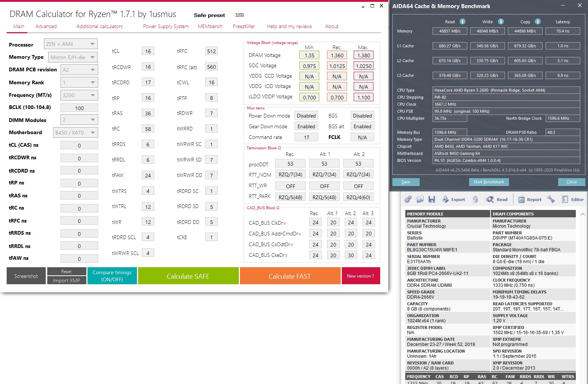Click the tCL value 16
The image size is (588, 384).
(148, 51)
